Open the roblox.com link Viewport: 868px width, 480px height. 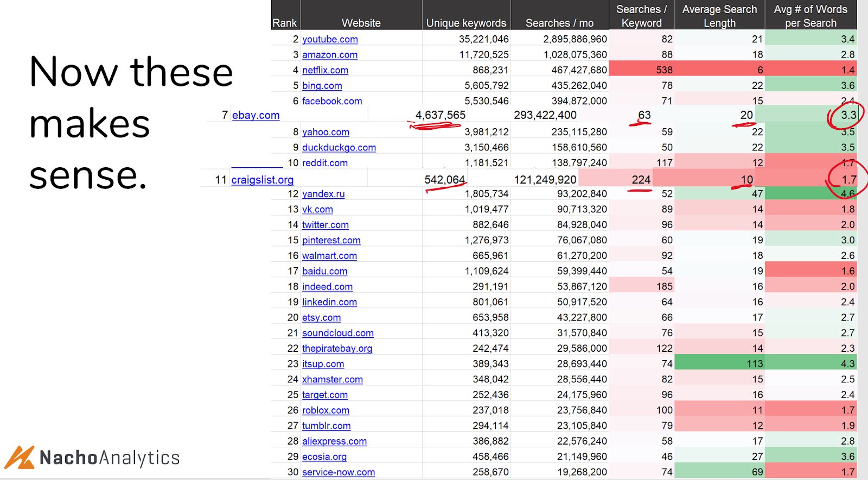point(325,410)
